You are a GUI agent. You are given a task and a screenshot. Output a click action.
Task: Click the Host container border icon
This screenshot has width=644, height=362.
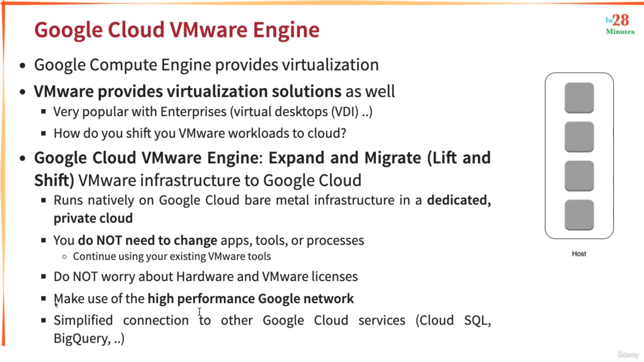[578, 155]
